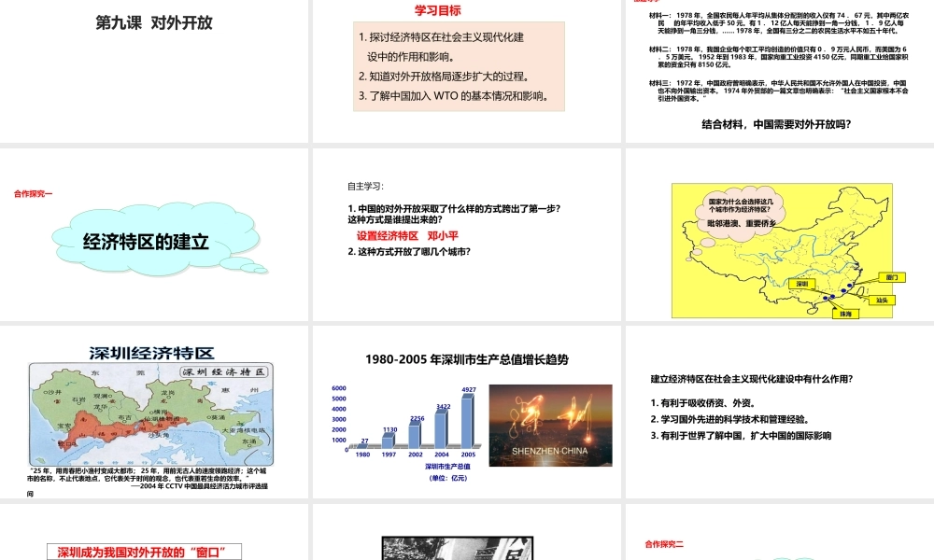The width and height of the screenshot is (934, 560).
Task: Click question 这种方式开放了哪几个城市?
Action: (x=409, y=252)
